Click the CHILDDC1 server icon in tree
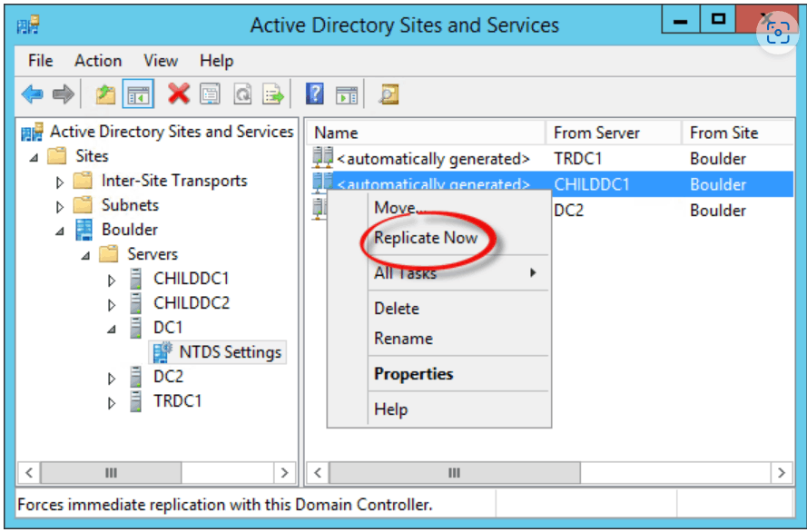 [135, 279]
